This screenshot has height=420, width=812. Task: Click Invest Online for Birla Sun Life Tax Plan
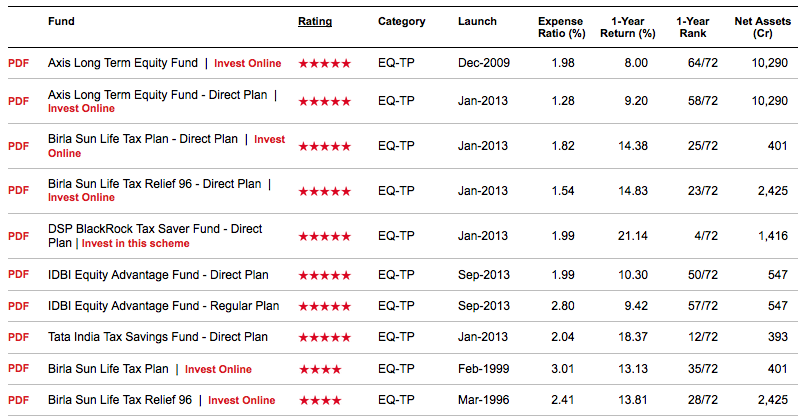218,369
